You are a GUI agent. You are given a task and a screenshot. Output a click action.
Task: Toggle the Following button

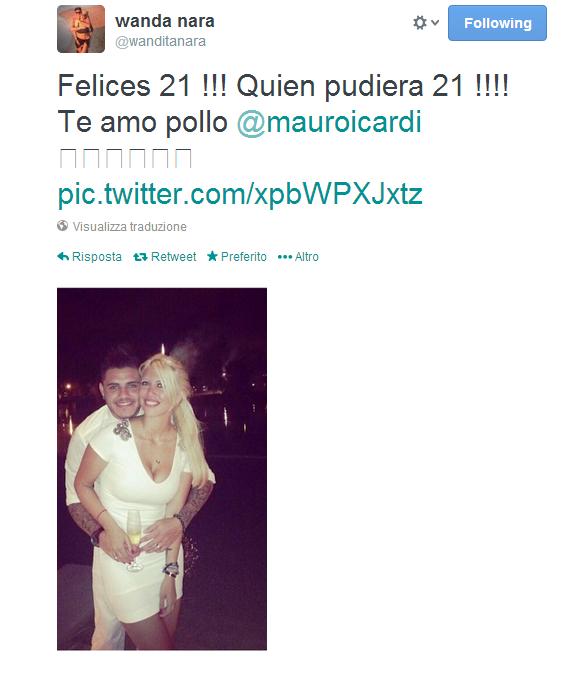coord(497,23)
